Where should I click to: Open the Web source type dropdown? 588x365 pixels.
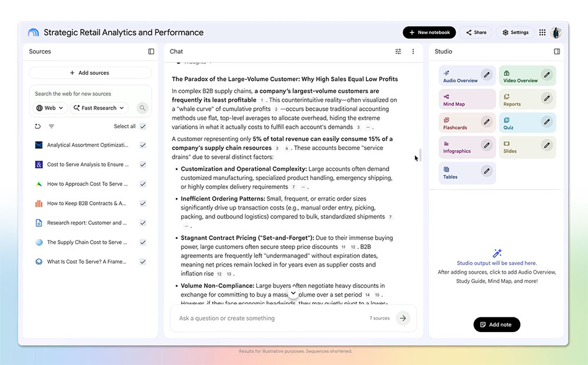tap(50, 108)
